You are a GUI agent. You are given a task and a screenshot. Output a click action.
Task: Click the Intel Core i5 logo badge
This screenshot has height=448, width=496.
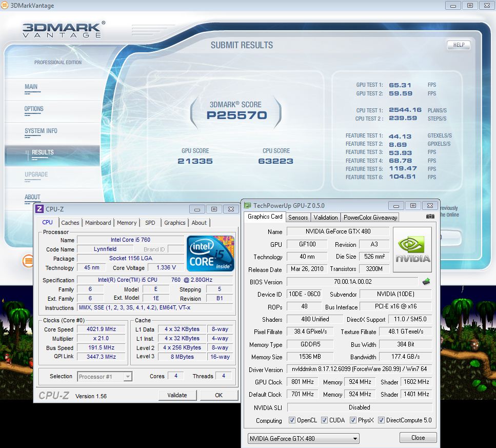[211, 254]
